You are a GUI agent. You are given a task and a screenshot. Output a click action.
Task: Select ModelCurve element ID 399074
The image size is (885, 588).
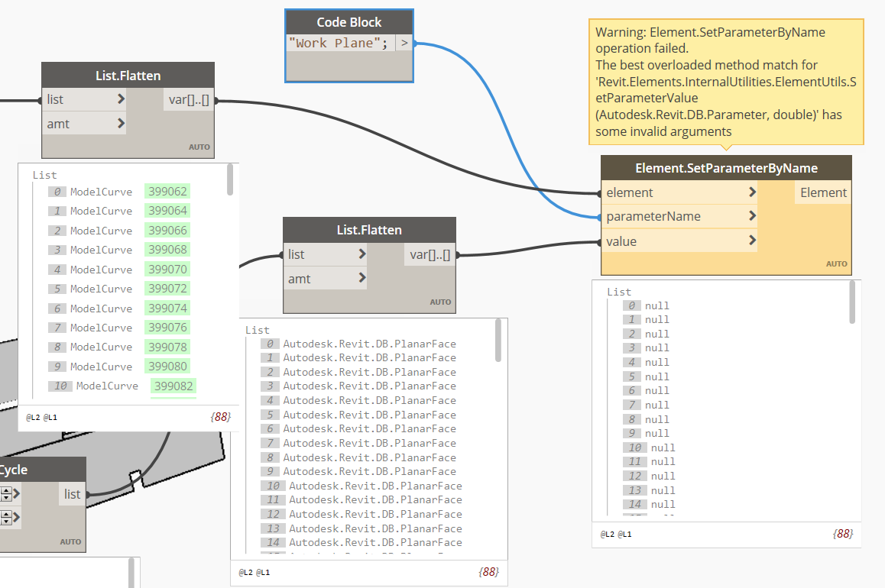coord(167,309)
